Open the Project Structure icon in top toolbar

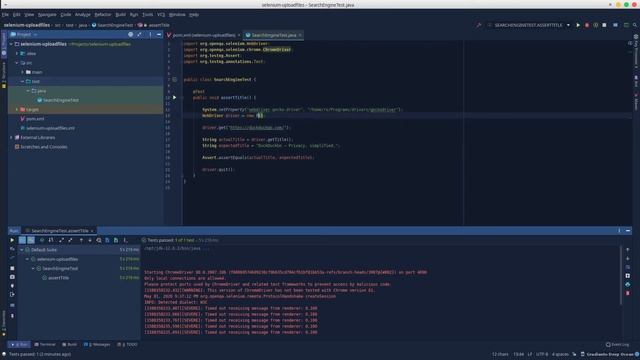tap(616, 25)
